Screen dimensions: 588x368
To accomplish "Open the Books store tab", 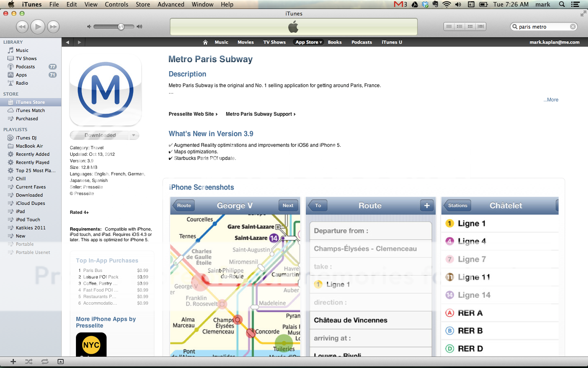I will (x=334, y=42).
